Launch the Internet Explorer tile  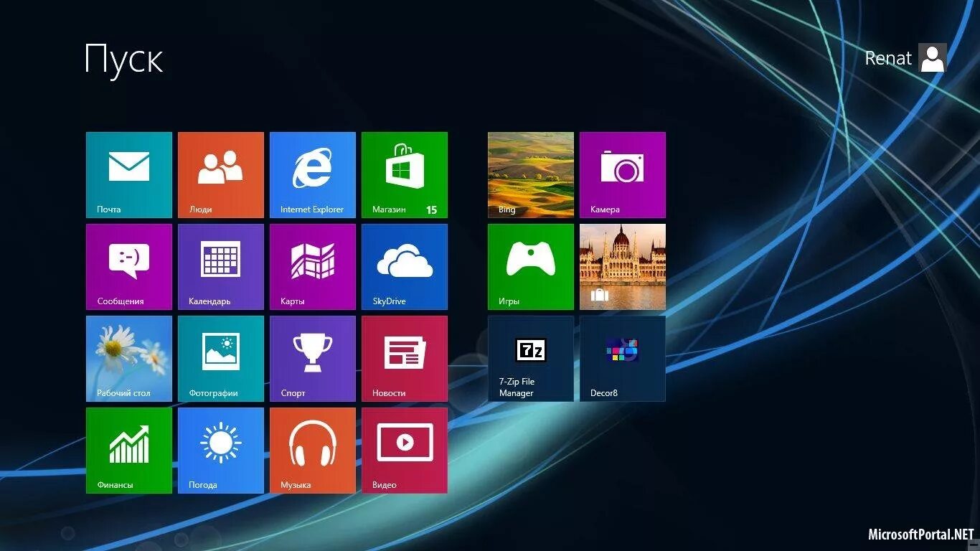313,175
